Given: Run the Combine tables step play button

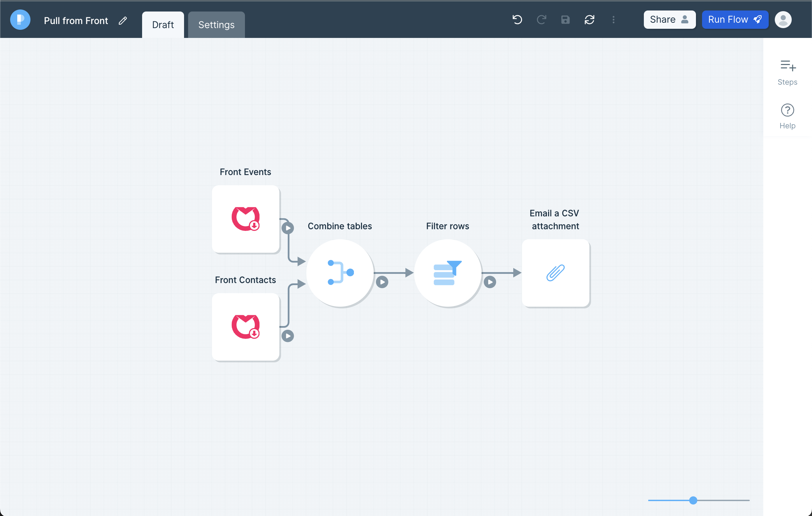Looking at the screenshot, I should click(x=382, y=282).
